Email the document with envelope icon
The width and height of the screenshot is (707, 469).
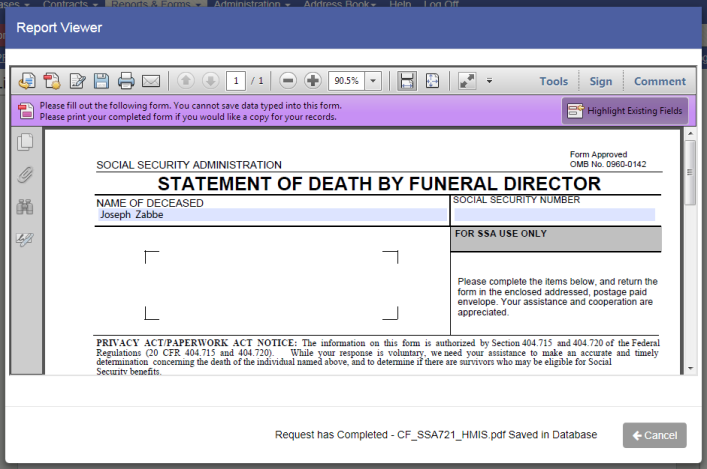click(151, 81)
